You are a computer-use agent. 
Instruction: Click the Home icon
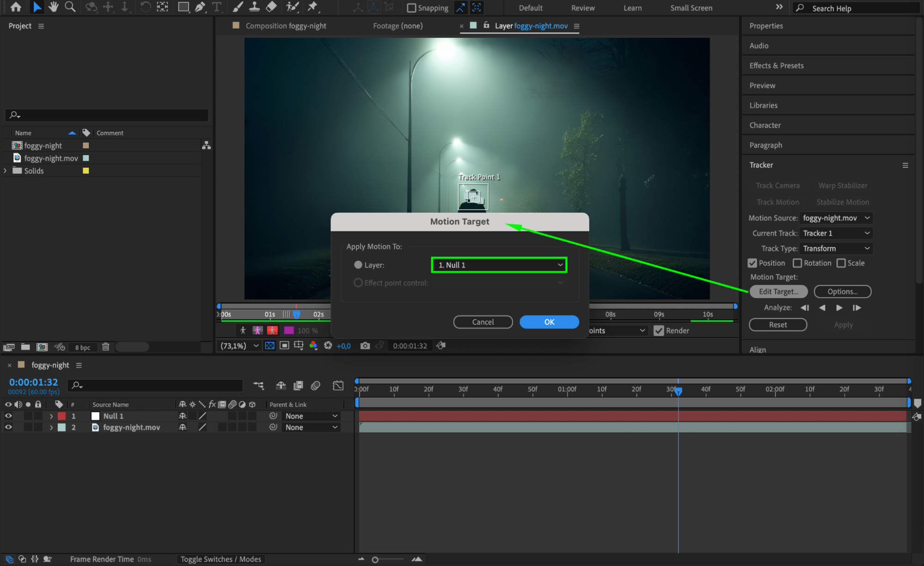[16, 7]
